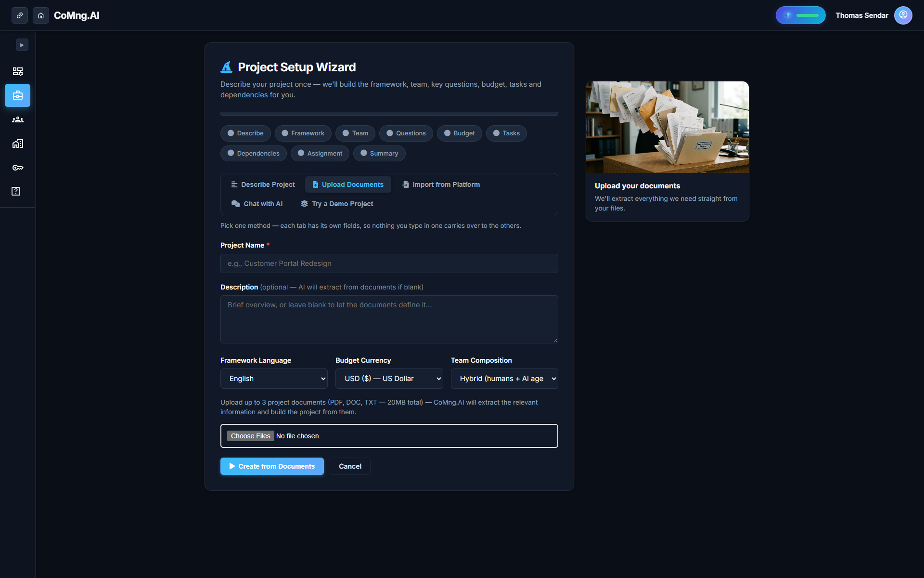Open the Framework Language dropdown
The height and width of the screenshot is (578, 924).
pyautogui.click(x=274, y=379)
